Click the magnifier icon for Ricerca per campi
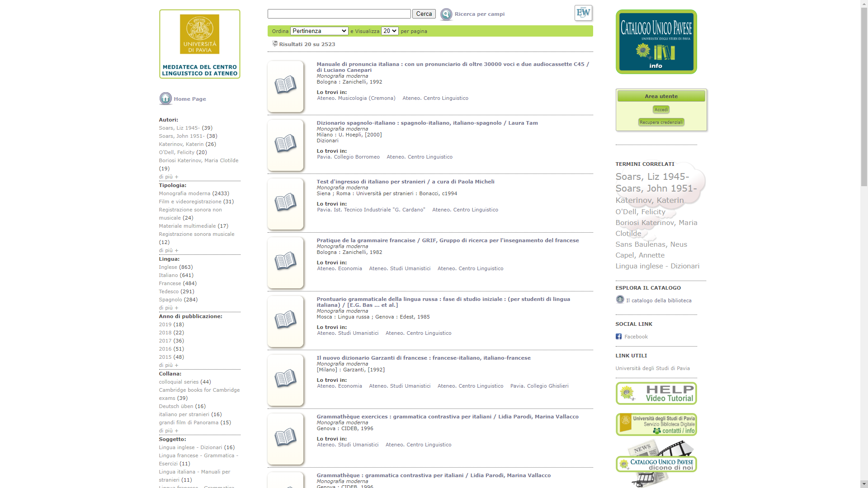This screenshot has height=488, width=868. point(446,14)
